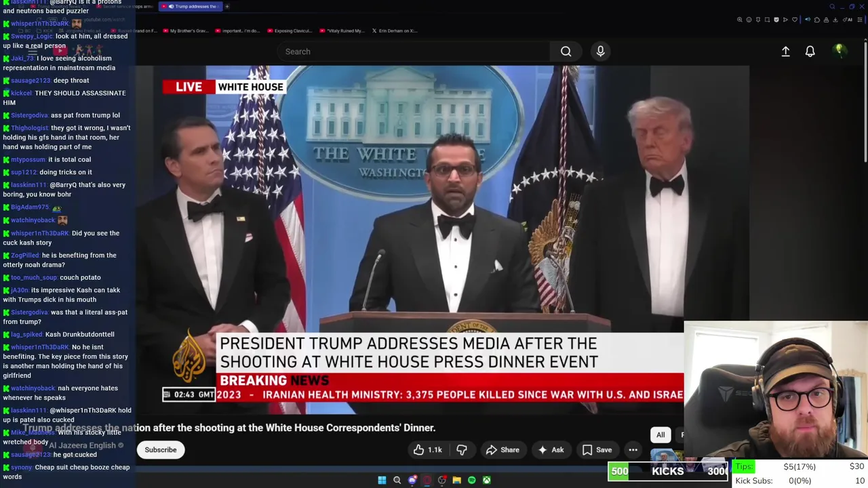Open the AI assistant toolbar button
This screenshot has width=868, height=488.
tap(848, 20)
